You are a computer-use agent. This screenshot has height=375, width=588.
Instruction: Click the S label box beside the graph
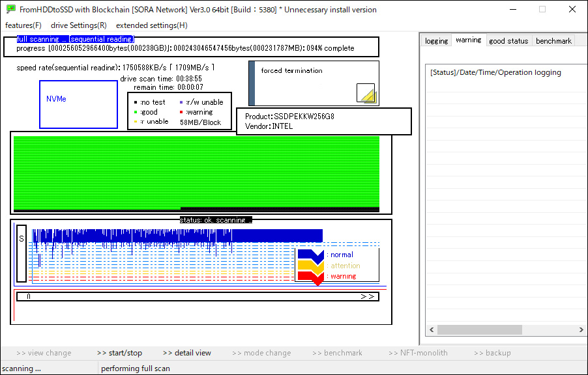click(x=22, y=253)
